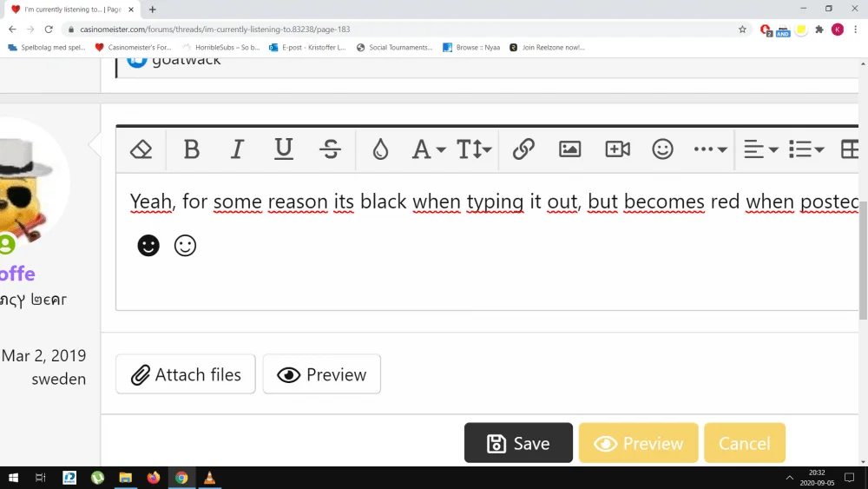The height and width of the screenshot is (489, 868).
Task: Open the list type dropdown
Action: pos(806,149)
